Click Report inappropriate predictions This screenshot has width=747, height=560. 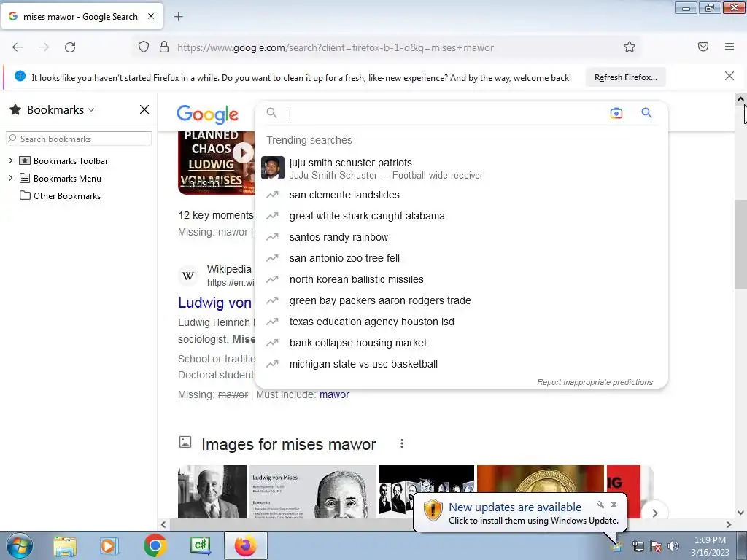coord(595,382)
